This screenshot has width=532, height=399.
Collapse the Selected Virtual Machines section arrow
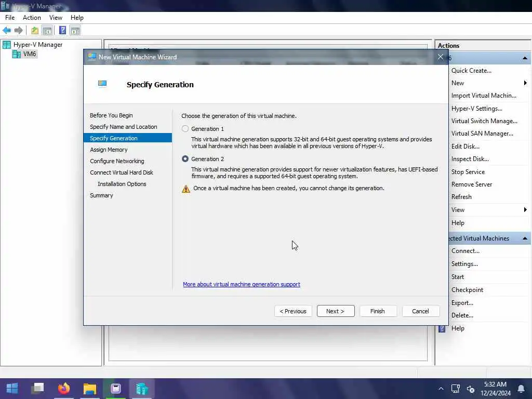click(525, 238)
